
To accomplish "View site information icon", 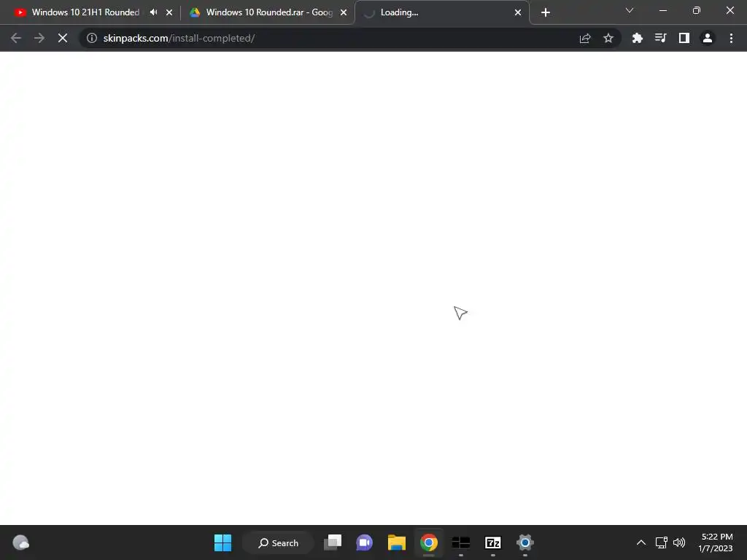I will [x=91, y=38].
